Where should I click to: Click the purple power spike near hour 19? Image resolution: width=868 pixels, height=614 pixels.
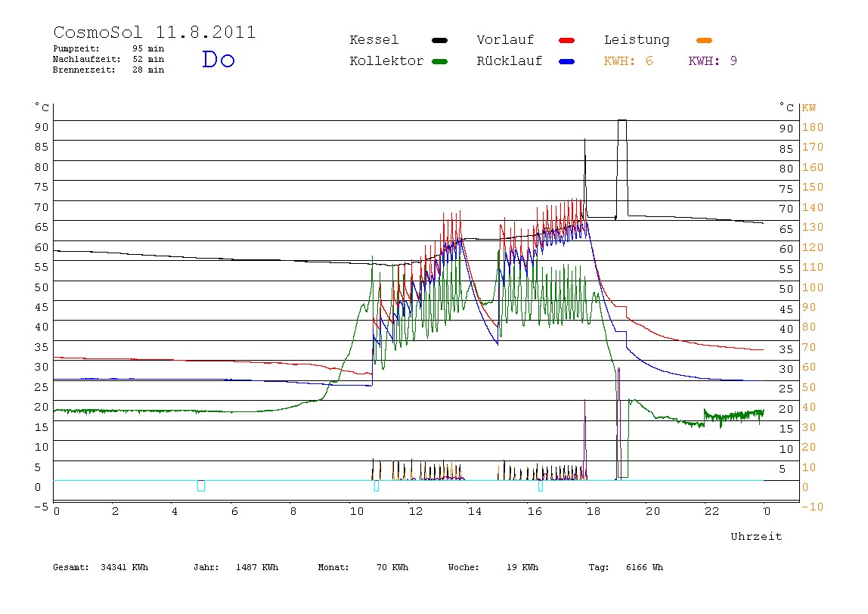tap(619, 423)
